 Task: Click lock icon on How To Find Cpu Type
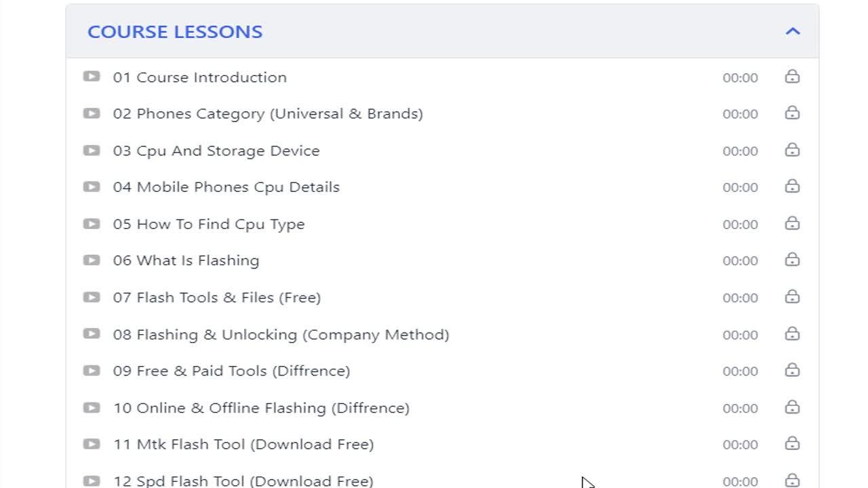click(792, 223)
